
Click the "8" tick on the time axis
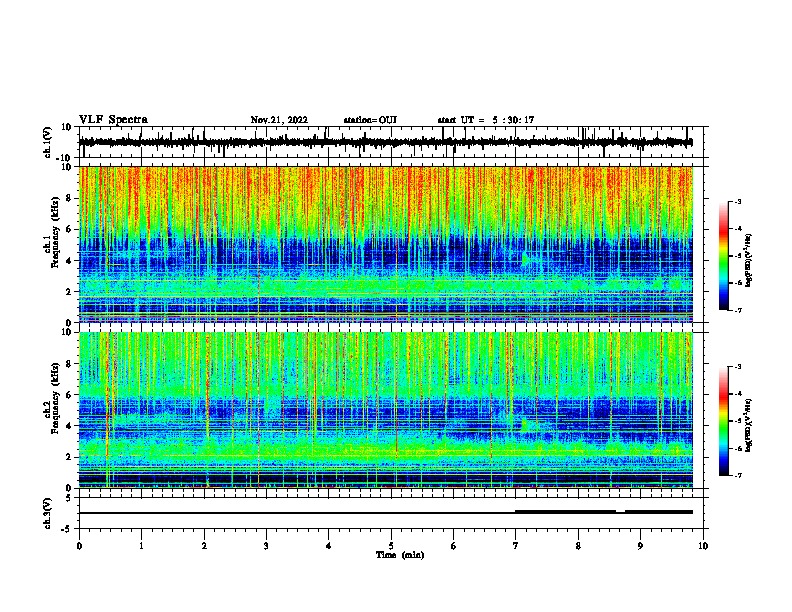(x=578, y=546)
